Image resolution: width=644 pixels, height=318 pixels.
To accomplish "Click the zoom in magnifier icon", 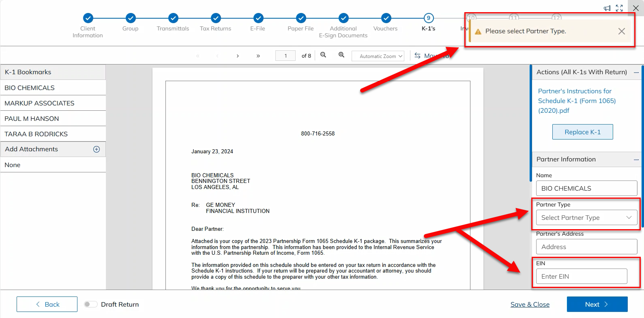I will [341, 55].
